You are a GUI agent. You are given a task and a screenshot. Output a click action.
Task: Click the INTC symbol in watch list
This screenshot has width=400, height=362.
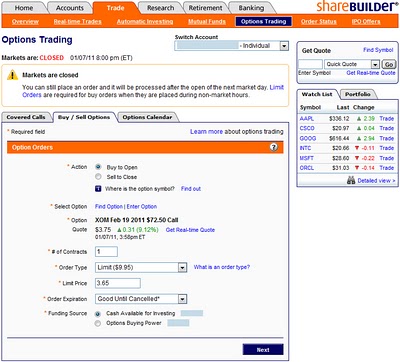tap(305, 148)
